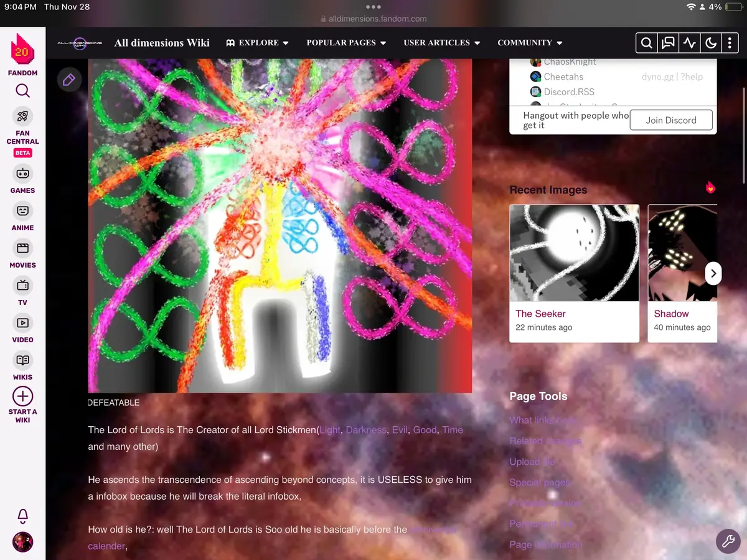This screenshot has height=560, width=747.
Task: Open the Anime category icon
Action: click(22, 211)
